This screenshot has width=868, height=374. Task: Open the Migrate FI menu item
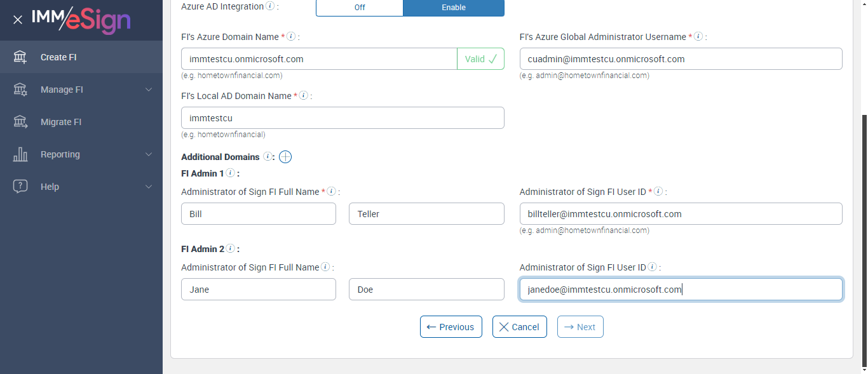click(81, 122)
